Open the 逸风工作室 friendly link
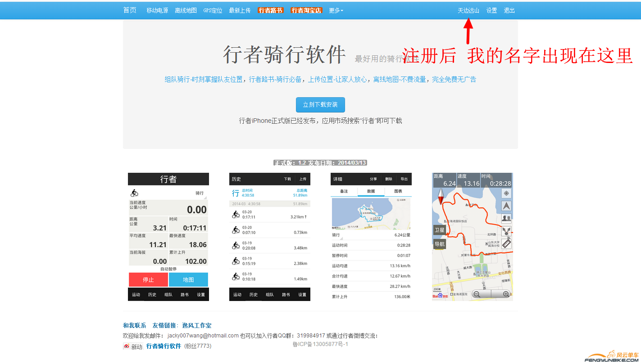 point(196,325)
